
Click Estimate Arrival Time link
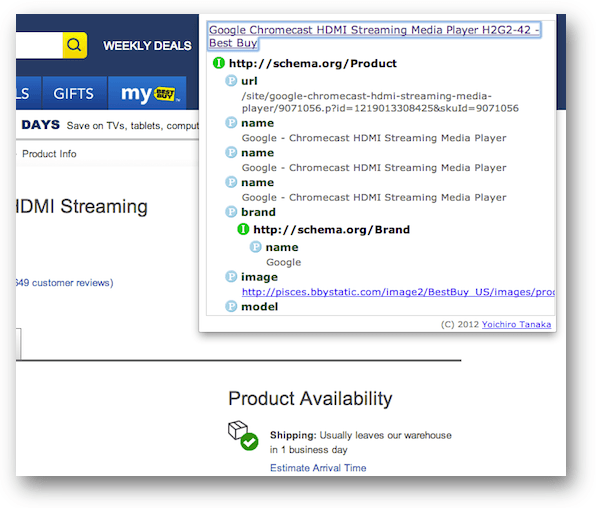[x=318, y=468]
